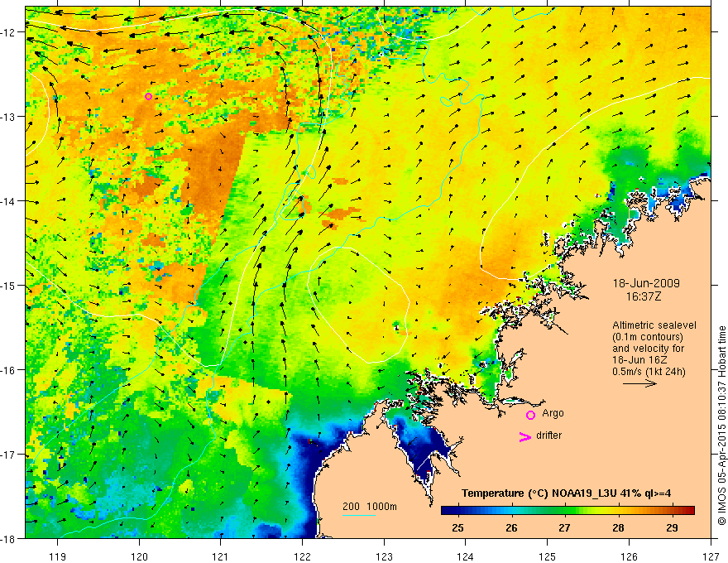Screen dimensions: 728x563
Task: Click the 16:37Z time label
Action: pyautogui.click(x=643, y=296)
